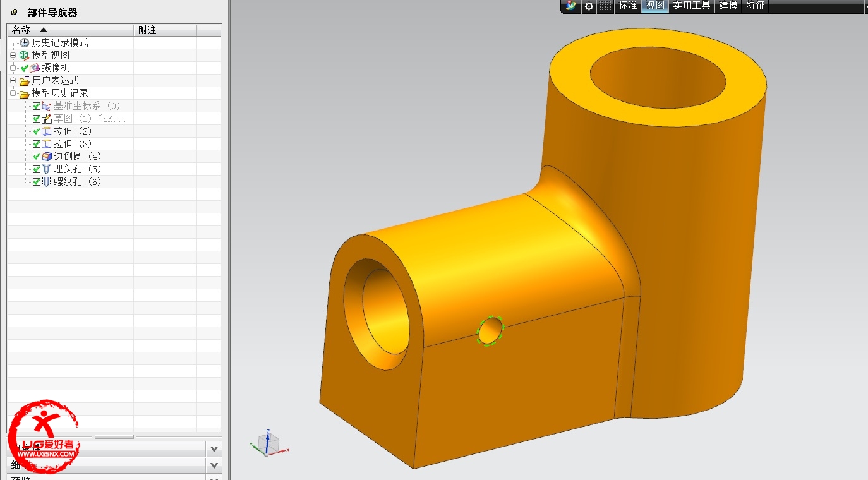Select the 模型视图 node icon
Viewport: 868px width, 480px height.
point(24,55)
